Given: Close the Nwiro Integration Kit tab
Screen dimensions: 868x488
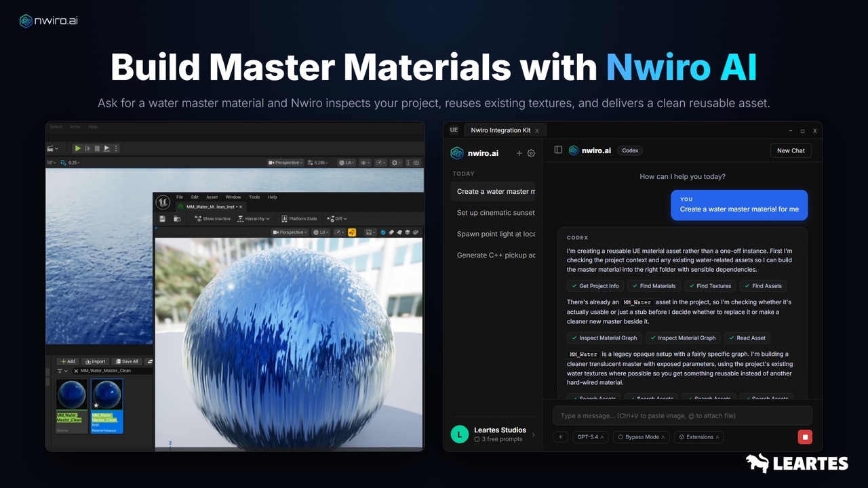Looking at the screenshot, I should coord(537,131).
